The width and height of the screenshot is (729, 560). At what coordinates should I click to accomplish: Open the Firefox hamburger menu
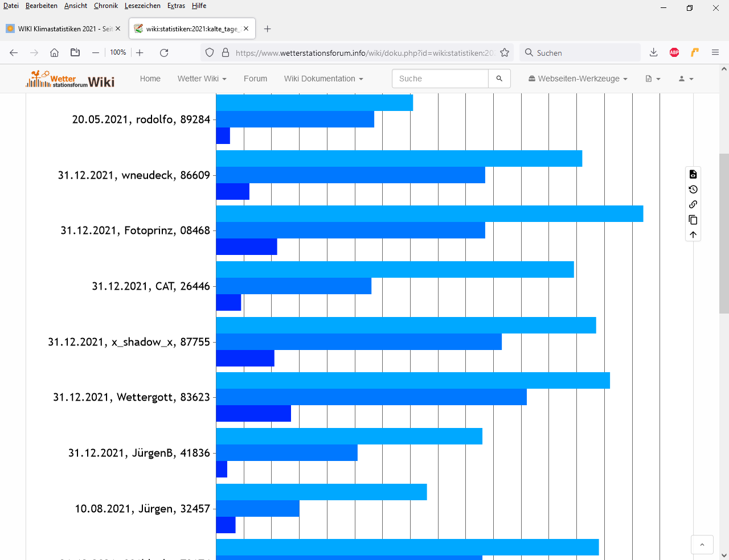coord(715,53)
